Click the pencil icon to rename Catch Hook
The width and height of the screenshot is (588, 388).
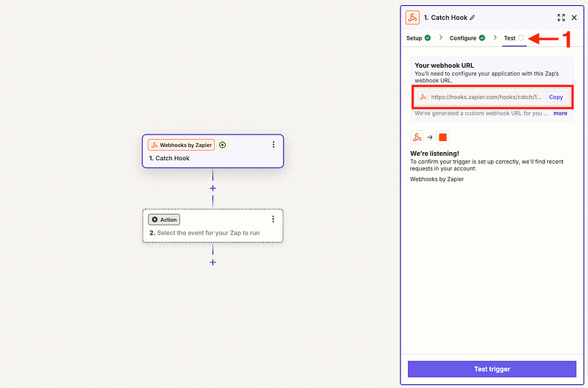pos(473,18)
